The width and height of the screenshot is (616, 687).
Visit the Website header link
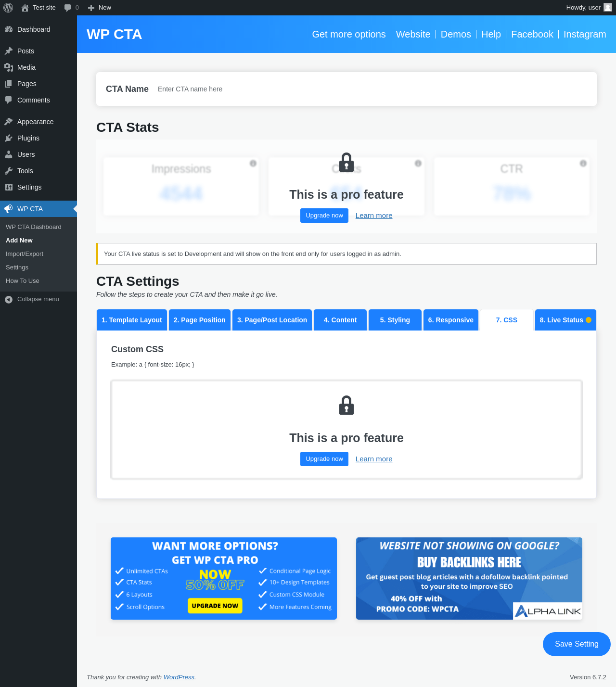[413, 34]
